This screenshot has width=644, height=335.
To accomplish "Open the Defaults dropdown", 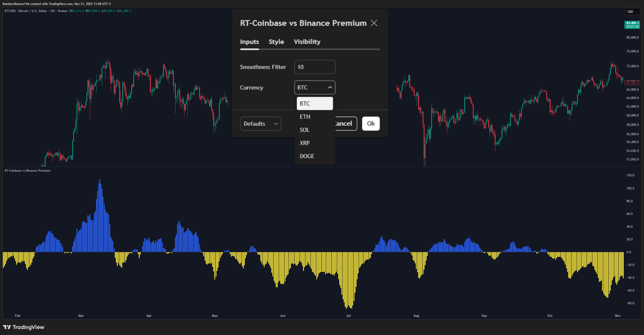I will [261, 123].
